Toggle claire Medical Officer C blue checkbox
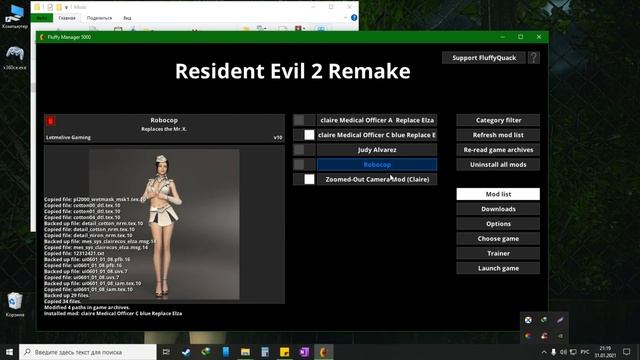The image size is (640, 360). pyautogui.click(x=304, y=135)
